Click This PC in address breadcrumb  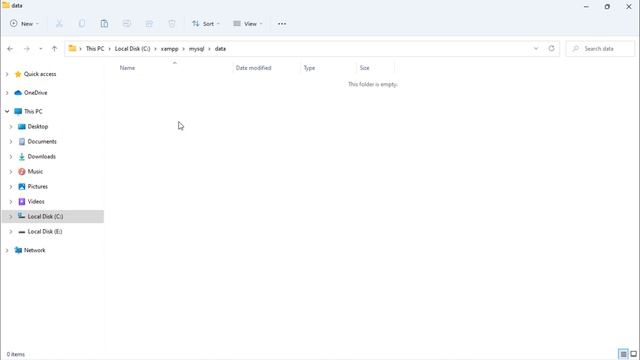(x=95, y=49)
